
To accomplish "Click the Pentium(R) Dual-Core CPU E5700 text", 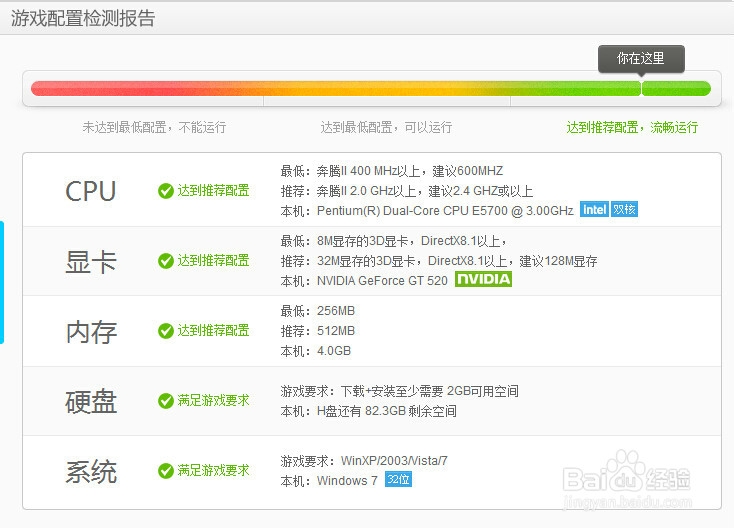I will click(445, 211).
